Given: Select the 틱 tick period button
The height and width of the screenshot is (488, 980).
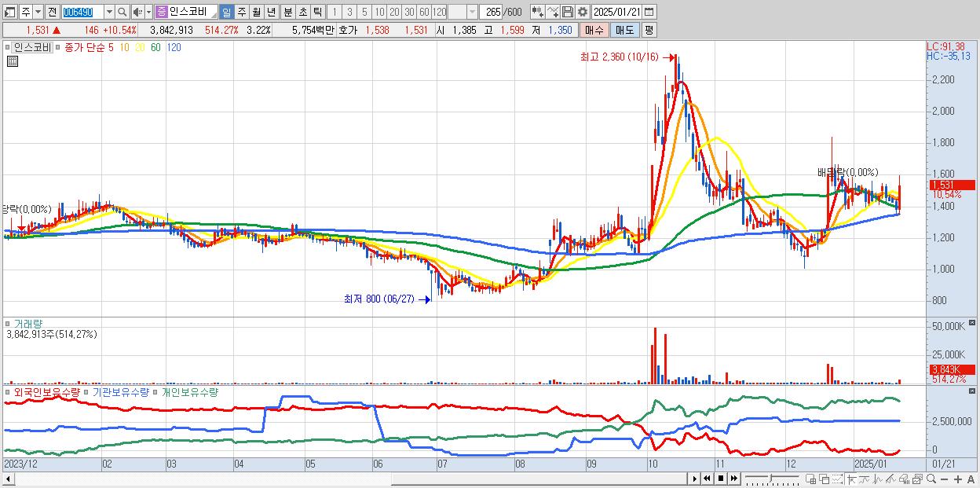Looking at the screenshot, I should pyautogui.click(x=317, y=12).
